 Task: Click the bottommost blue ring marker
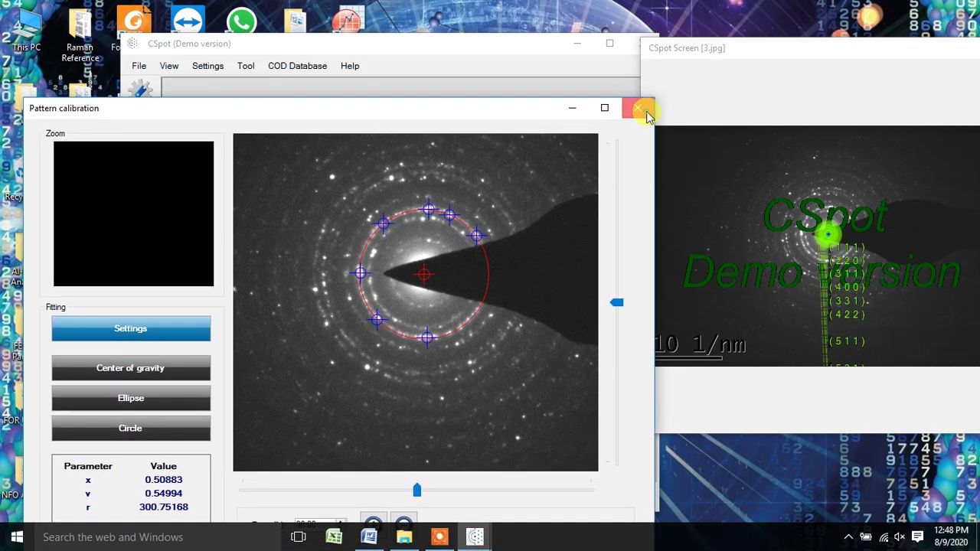[427, 337]
